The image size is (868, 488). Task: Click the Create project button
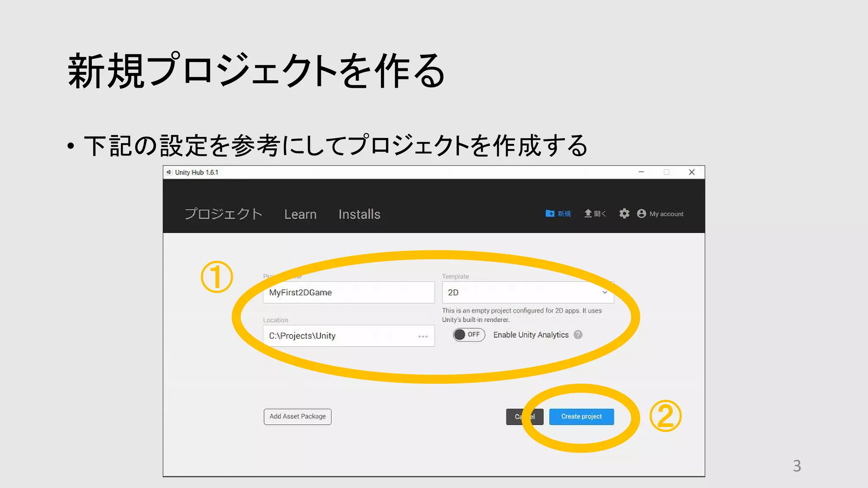[x=581, y=416]
